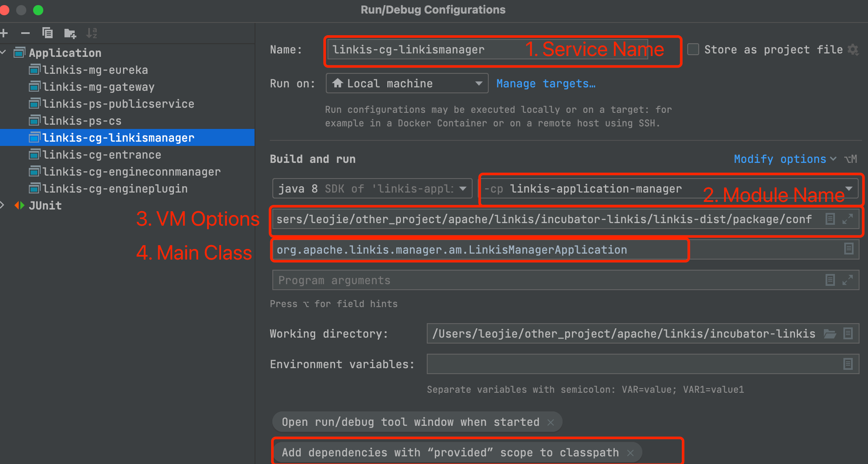
Task: Browse the Working directory using the folder icon
Action: pyautogui.click(x=830, y=334)
